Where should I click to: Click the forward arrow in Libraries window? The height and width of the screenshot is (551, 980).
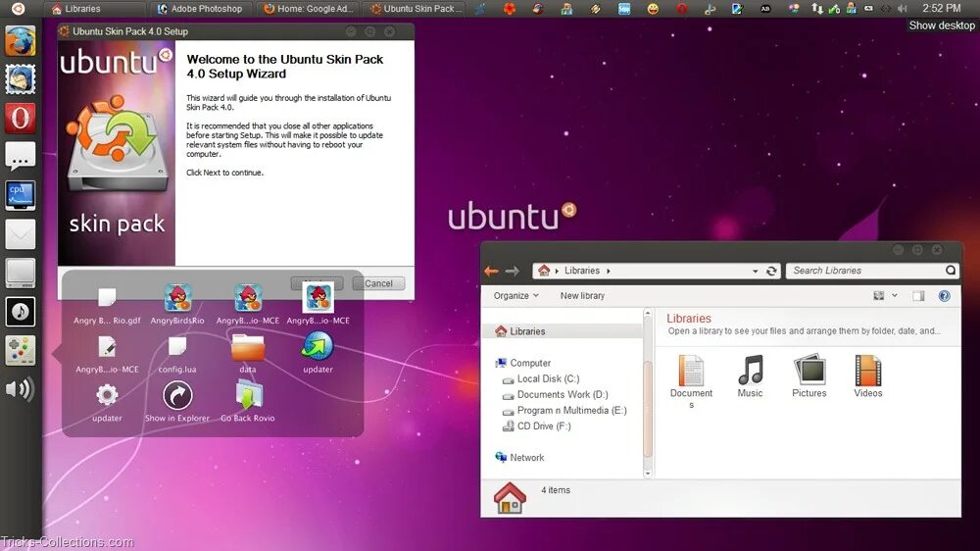click(513, 271)
